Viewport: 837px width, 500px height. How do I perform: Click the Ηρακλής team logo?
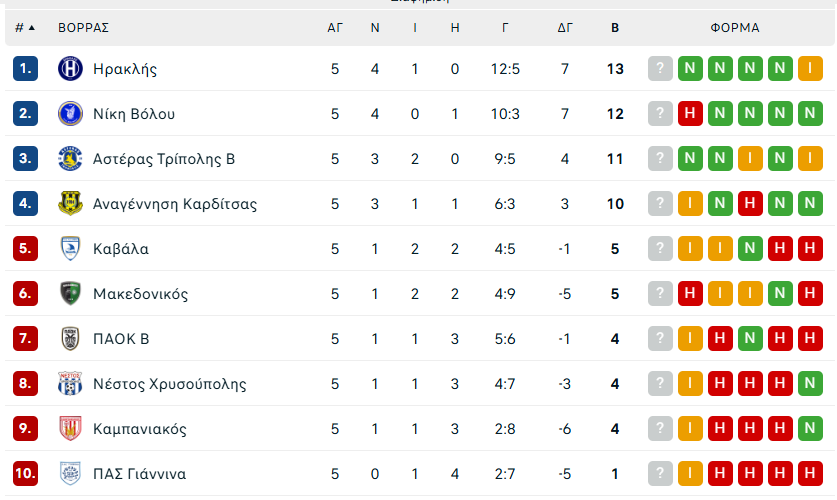70,69
